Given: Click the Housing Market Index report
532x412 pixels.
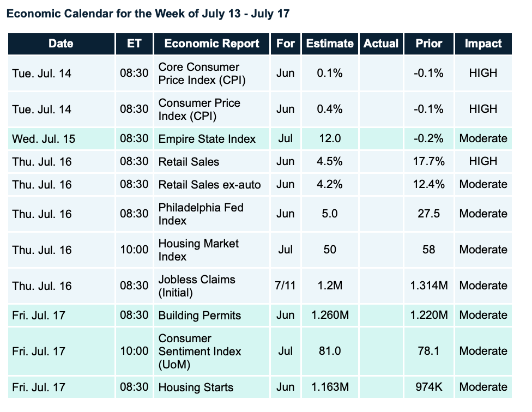Looking at the screenshot, I should click(198, 250).
